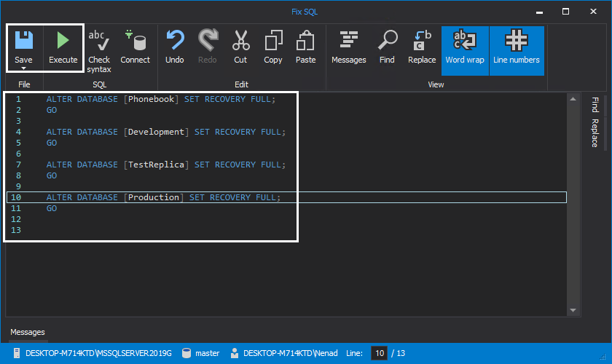Viewport: 612px width, 364px height.
Task: Open the Find tool
Action: 387,47
